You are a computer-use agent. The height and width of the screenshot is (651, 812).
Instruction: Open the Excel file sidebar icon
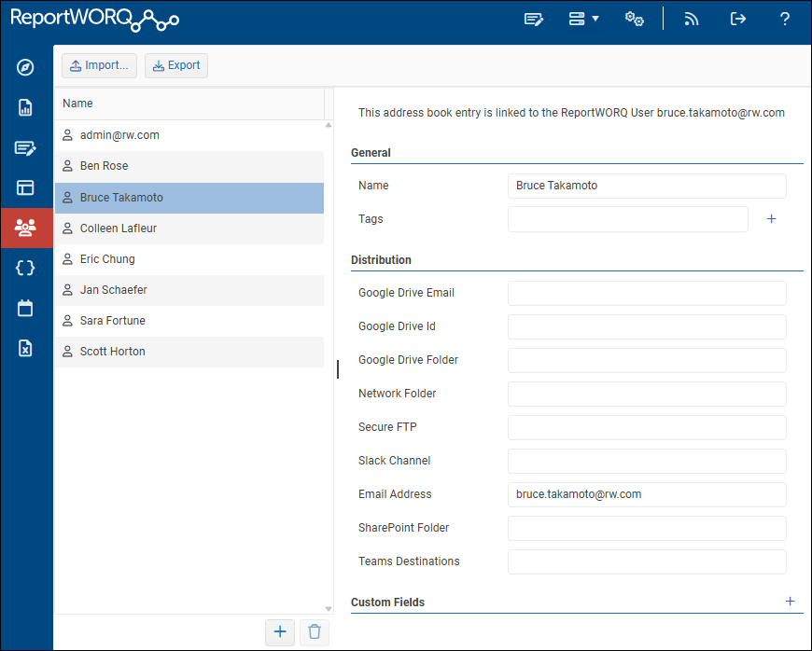click(25, 348)
